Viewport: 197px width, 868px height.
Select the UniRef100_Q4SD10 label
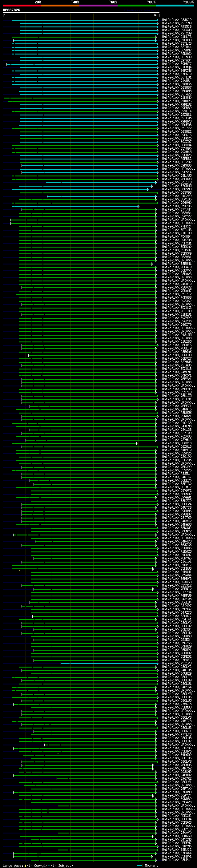[177, 284]
